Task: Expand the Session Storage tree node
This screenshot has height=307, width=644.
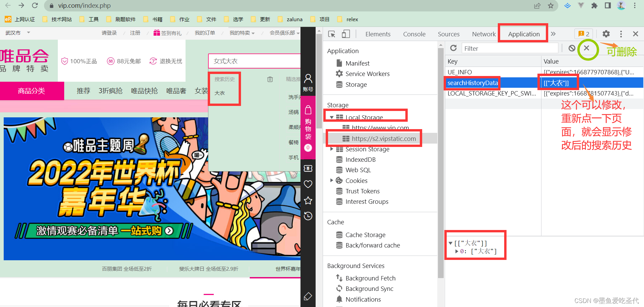Action: (x=332, y=149)
